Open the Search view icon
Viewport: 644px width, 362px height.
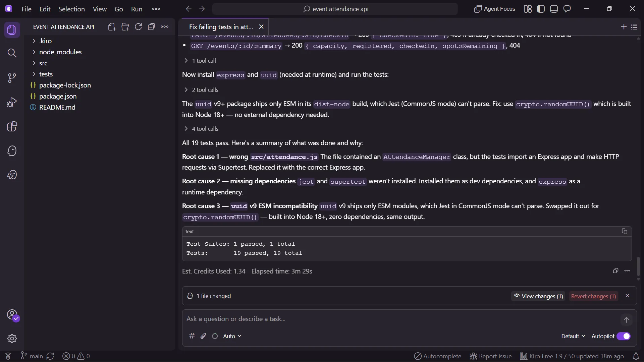(x=12, y=53)
